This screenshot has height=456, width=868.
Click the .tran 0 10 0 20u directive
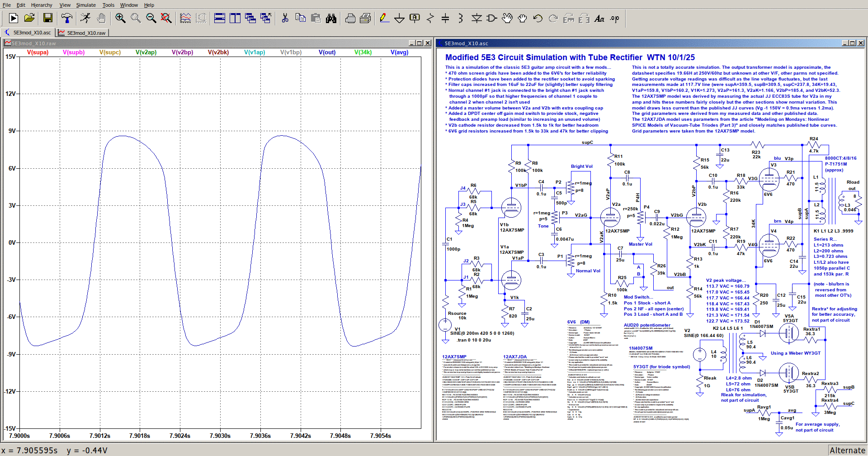pos(473,340)
